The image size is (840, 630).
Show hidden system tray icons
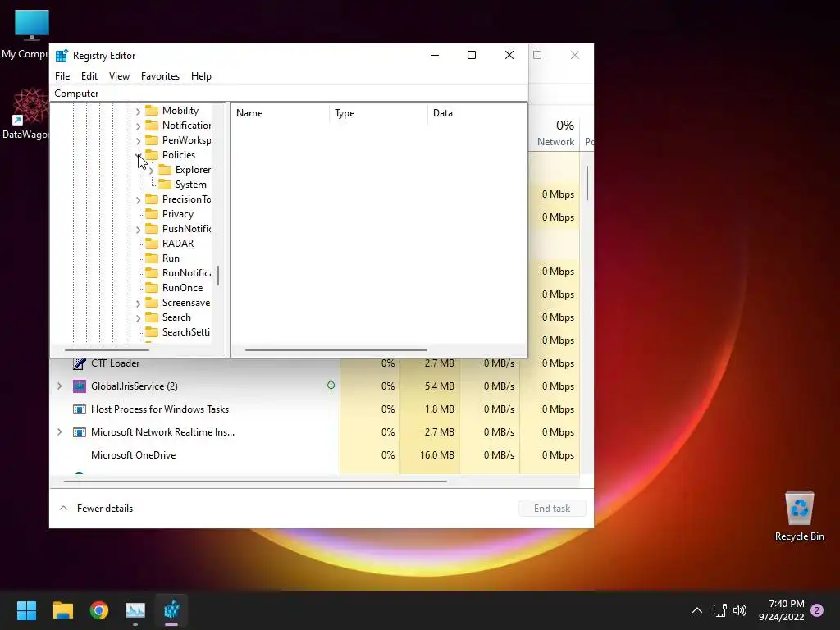[x=697, y=610]
